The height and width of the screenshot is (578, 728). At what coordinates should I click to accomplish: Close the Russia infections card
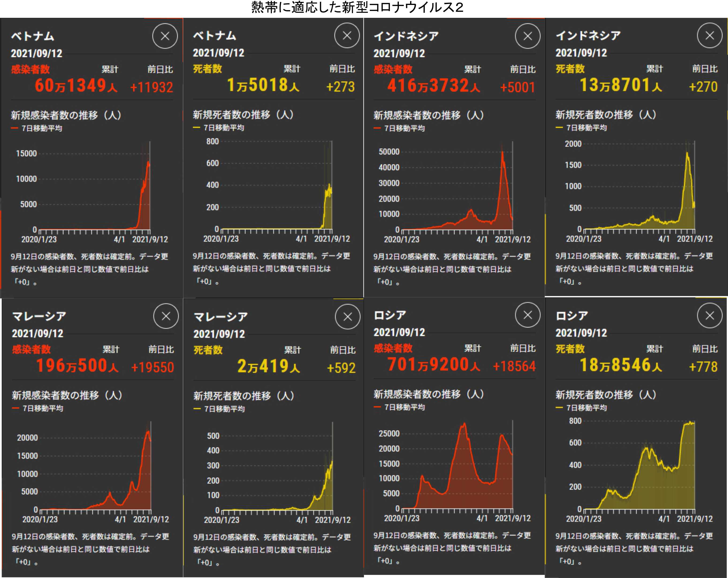tap(527, 315)
